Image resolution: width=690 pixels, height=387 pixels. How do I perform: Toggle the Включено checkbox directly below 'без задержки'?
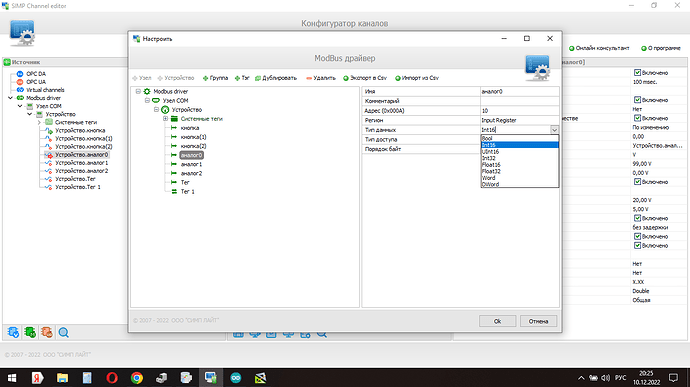pos(637,236)
